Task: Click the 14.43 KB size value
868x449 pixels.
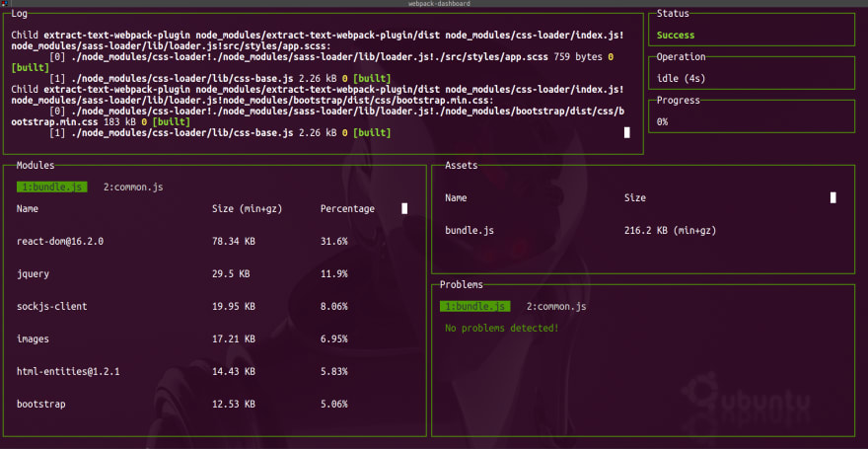Action: 234,371
